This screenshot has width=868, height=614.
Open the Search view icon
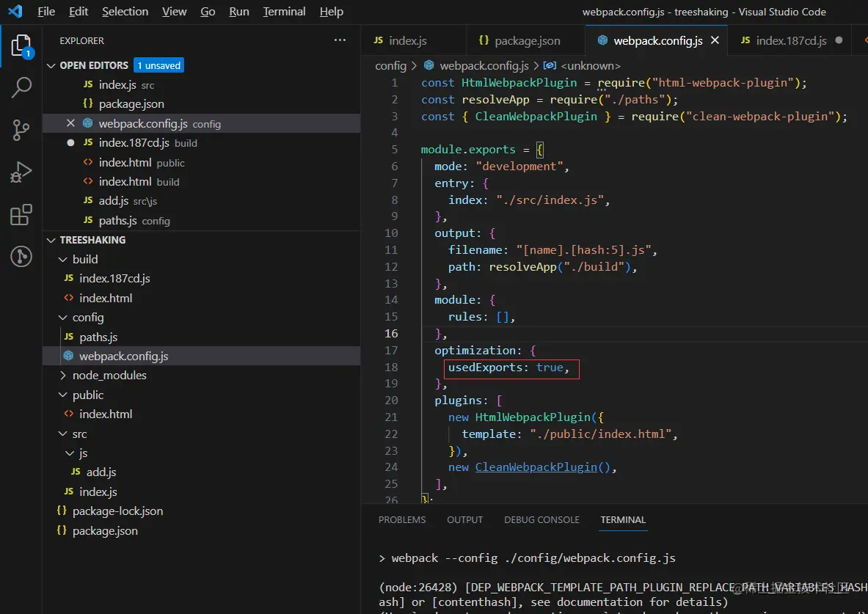[x=21, y=87]
